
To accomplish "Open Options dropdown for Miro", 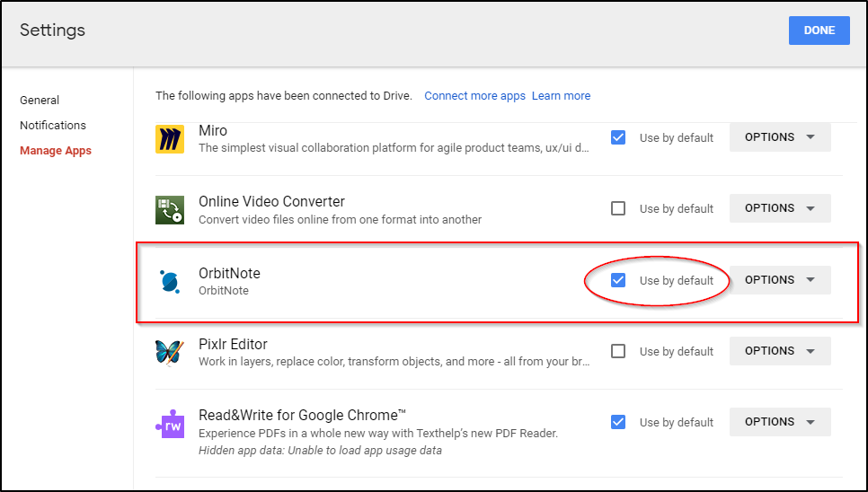I will pos(779,137).
